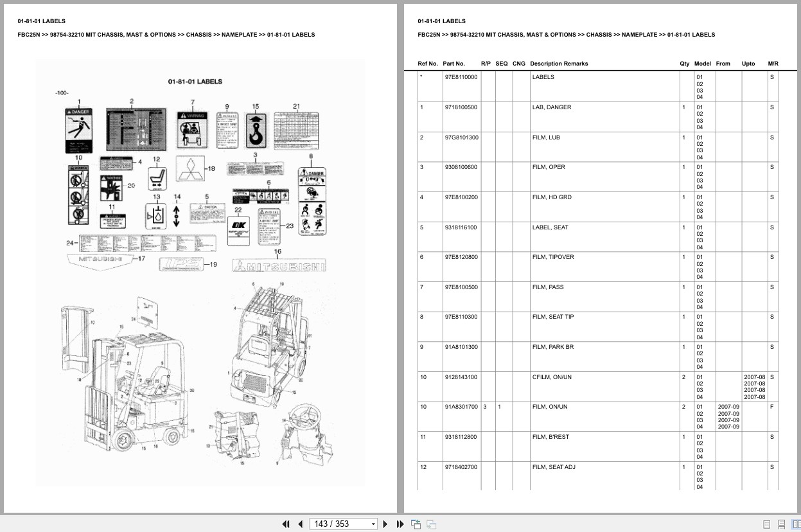Click part number 97E8100500
This screenshot has height=532, width=801.
pyautogui.click(x=461, y=287)
